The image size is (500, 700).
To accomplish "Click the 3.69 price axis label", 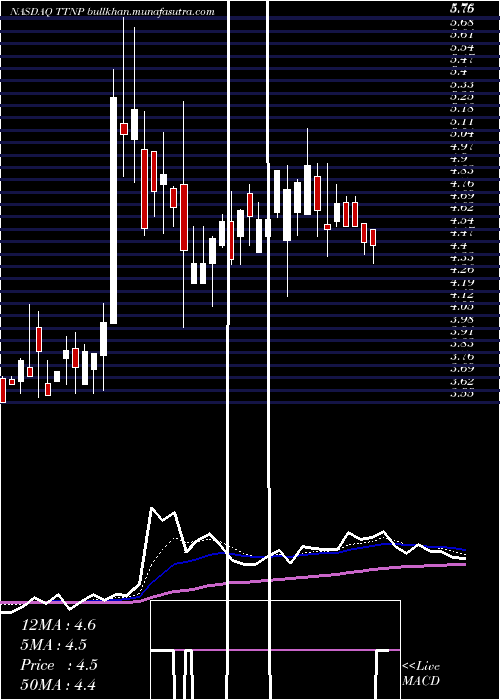I will pyautogui.click(x=462, y=369).
